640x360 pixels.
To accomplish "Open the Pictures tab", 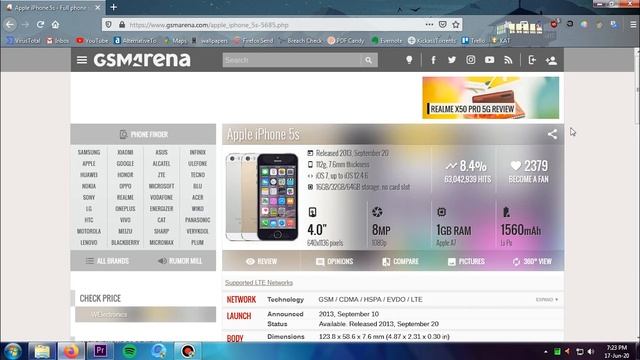I will click(466, 262).
